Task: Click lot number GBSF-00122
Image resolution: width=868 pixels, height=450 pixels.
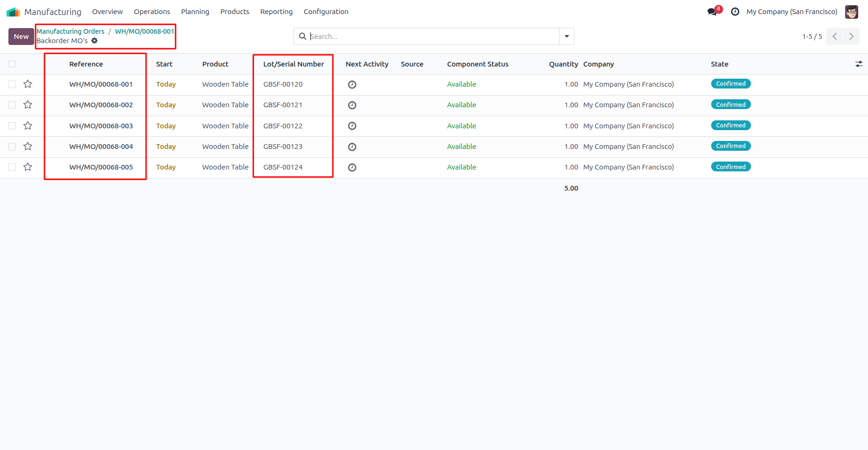Action: click(x=283, y=126)
